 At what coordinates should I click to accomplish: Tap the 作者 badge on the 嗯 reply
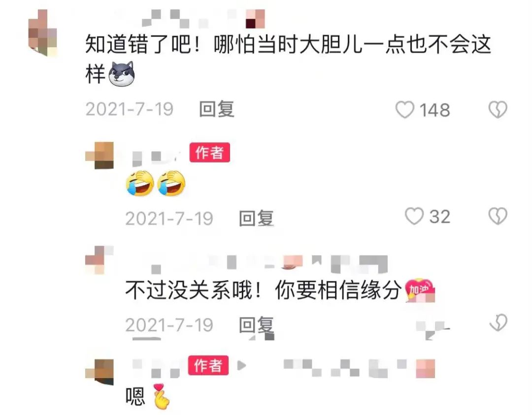click(x=208, y=365)
